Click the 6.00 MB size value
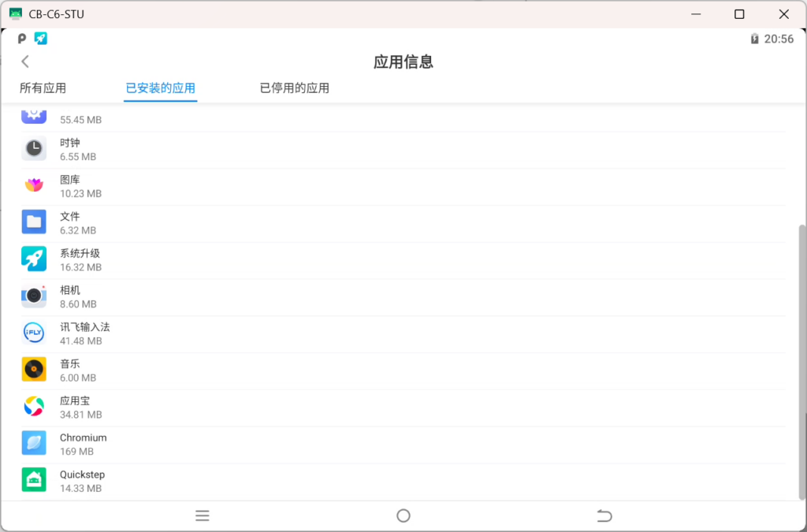Image resolution: width=807 pixels, height=532 pixels. point(78,378)
